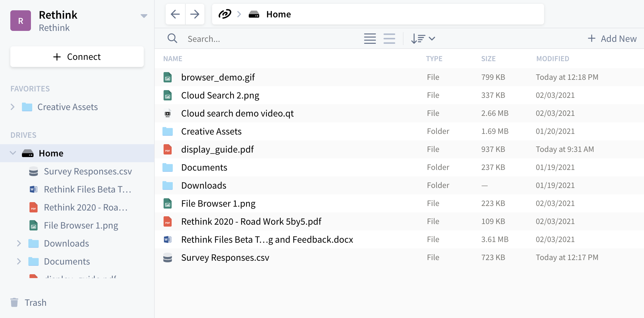Expand Creative Assets in Favorites
644x318 pixels.
click(13, 107)
